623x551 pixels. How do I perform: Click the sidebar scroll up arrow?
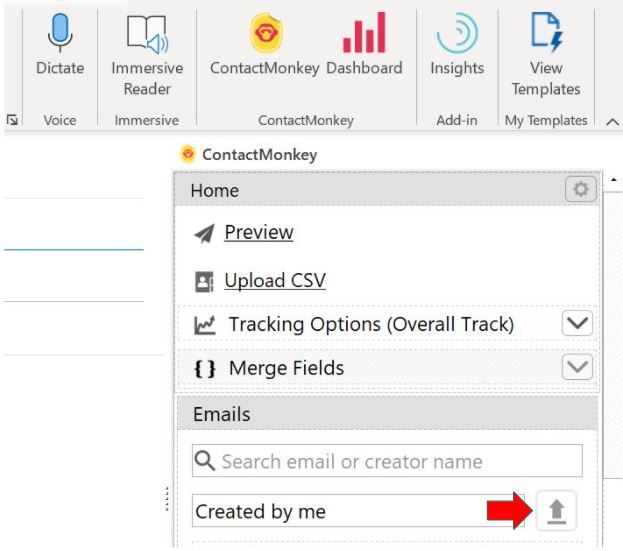613,180
